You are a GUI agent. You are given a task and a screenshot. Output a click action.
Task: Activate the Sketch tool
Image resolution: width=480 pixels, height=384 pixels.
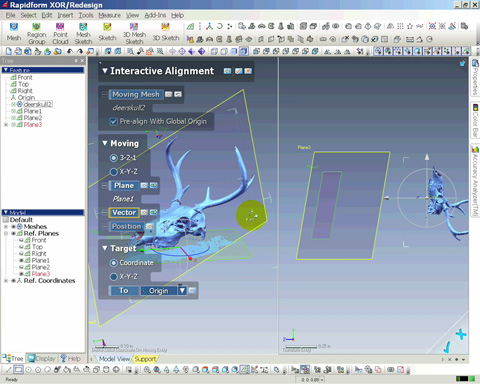coord(107,32)
